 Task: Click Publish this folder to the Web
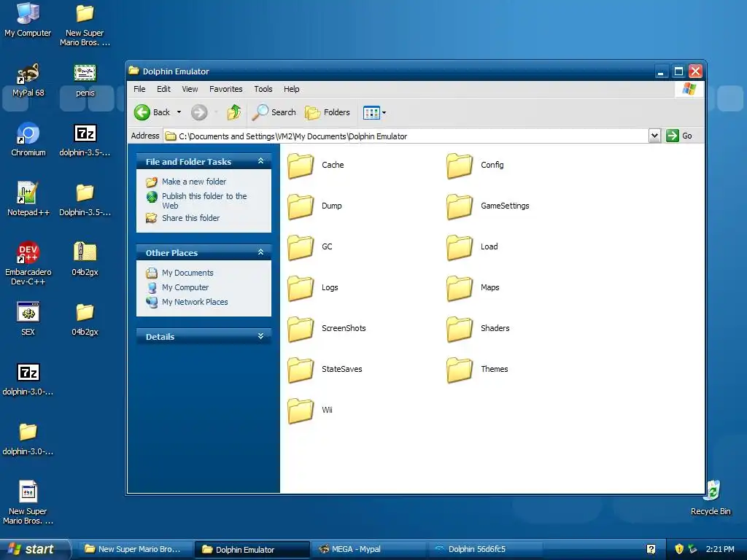click(x=204, y=201)
